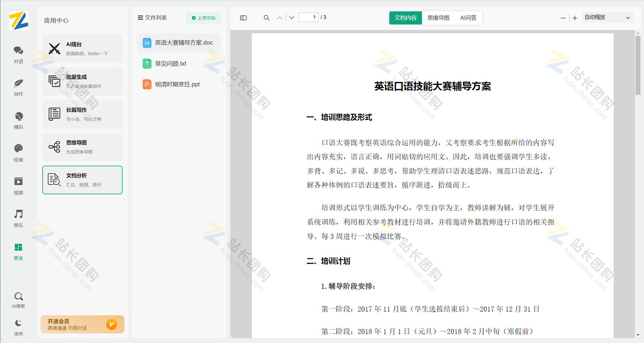Click heading 一、培训思路及形式
Screen dimensions: 644x343
[339, 117]
